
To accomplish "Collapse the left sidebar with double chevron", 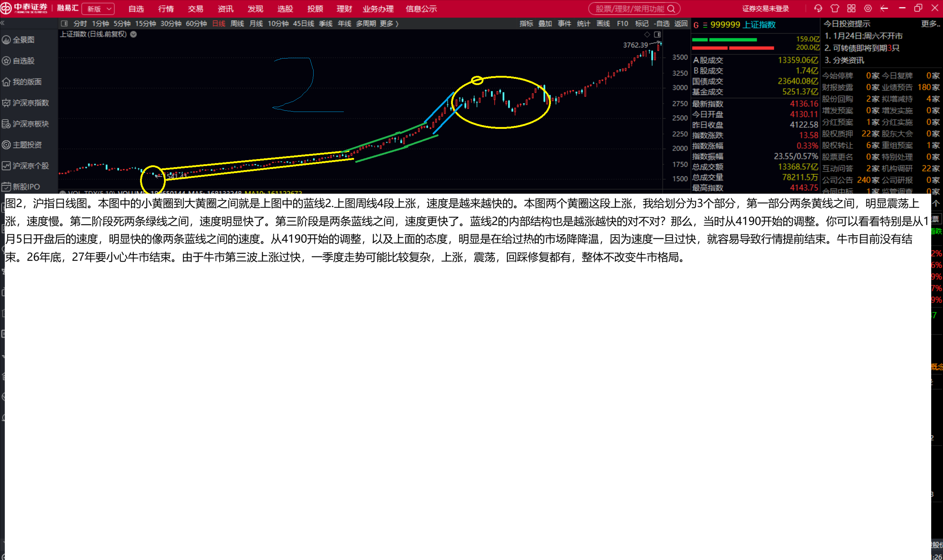I will [x=3, y=23].
